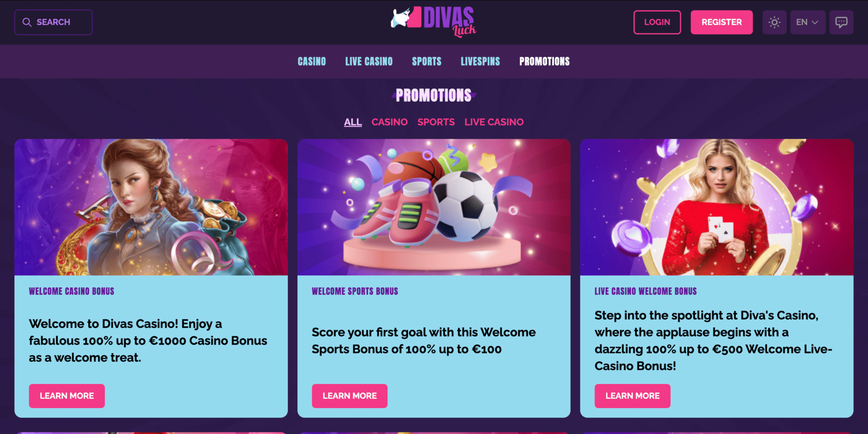The image size is (868, 434).
Task: Filter promotions by LIVE CASINO tab
Action: (x=494, y=122)
